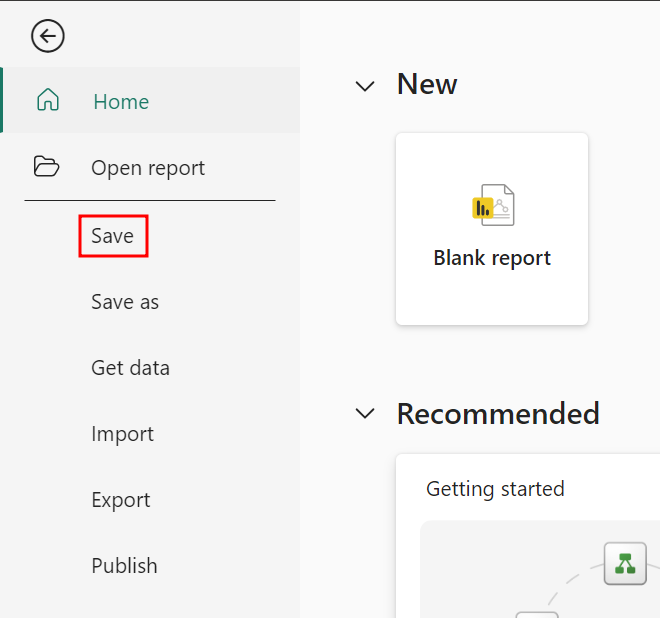Click the green hierarchy diagram icon

pyautogui.click(x=625, y=564)
